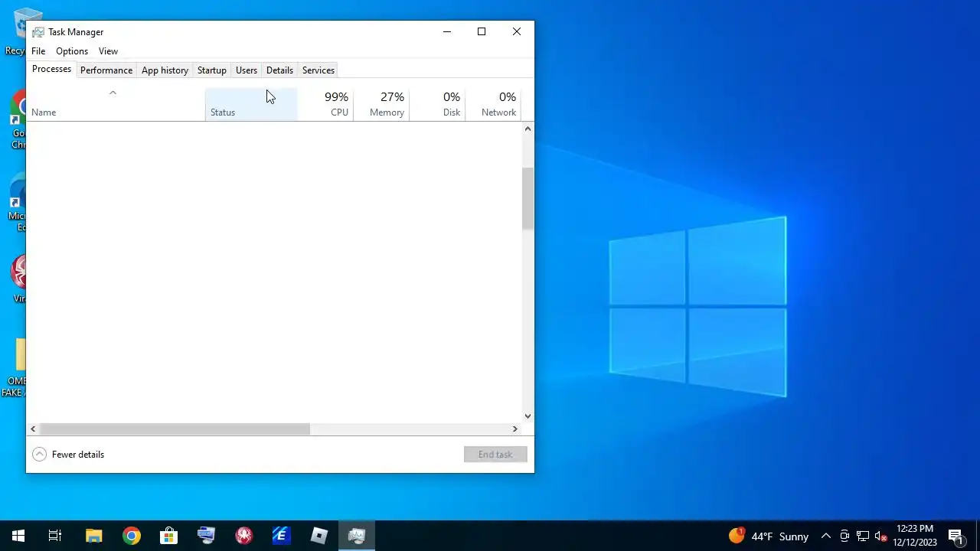Switch to the Details tab
Viewport: 980px width, 551px height.
pos(279,70)
